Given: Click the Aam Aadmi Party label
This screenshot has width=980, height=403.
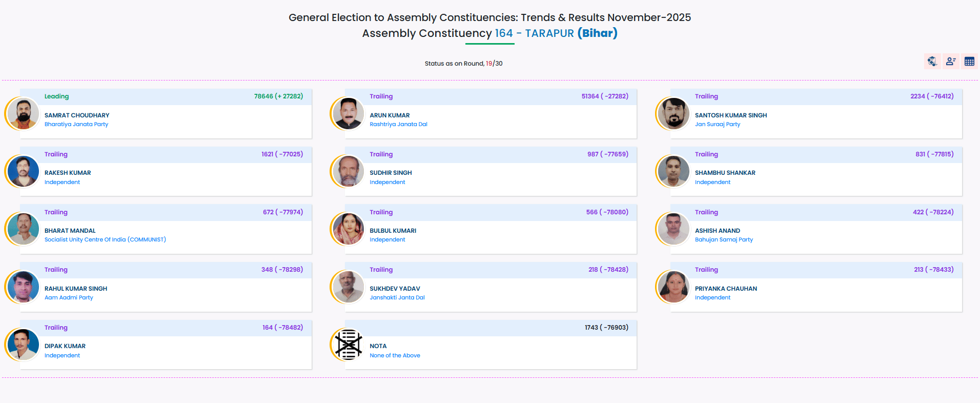Looking at the screenshot, I should pos(69,297).
